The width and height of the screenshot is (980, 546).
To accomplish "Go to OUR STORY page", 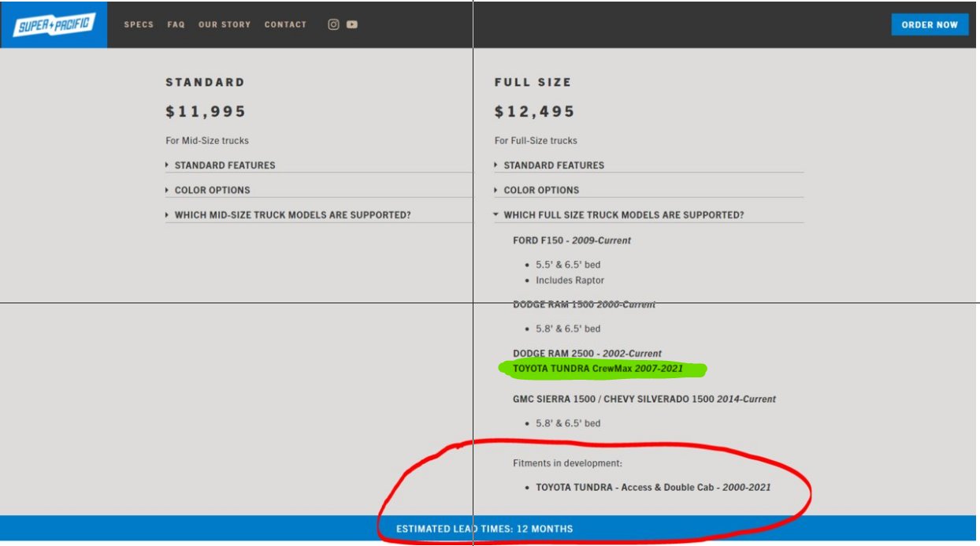I will click(x=225, y=24).
